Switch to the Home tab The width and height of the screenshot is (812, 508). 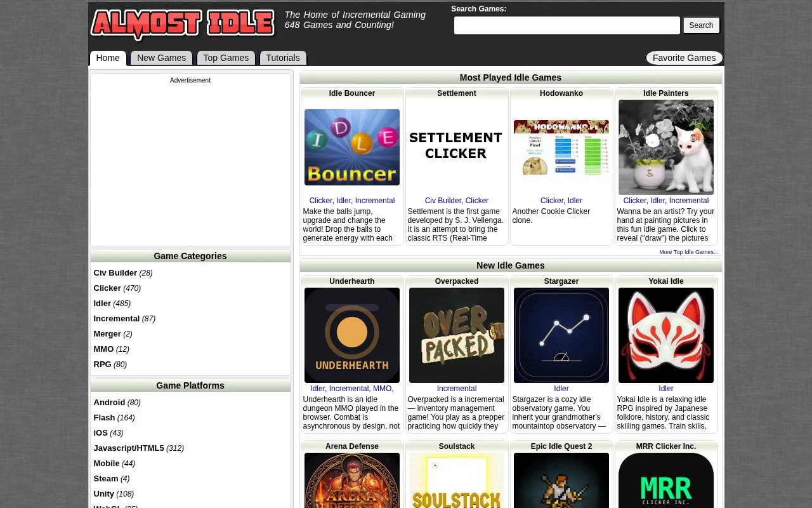tap(108, 58)
